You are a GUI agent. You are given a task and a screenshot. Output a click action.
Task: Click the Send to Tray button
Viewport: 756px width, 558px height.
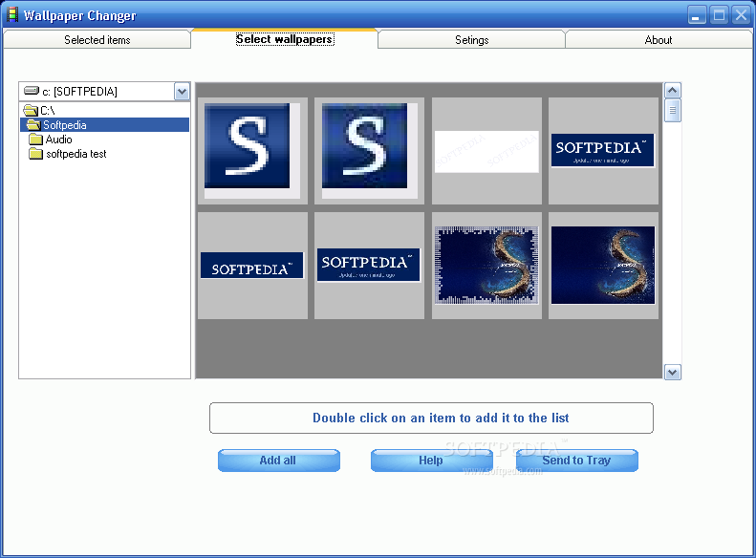point(577,461)
